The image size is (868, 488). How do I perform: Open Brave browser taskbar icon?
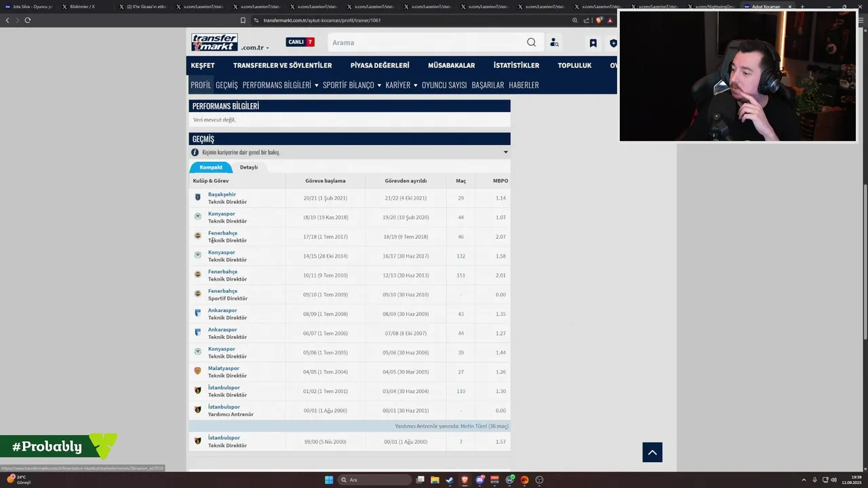point(465,480)
